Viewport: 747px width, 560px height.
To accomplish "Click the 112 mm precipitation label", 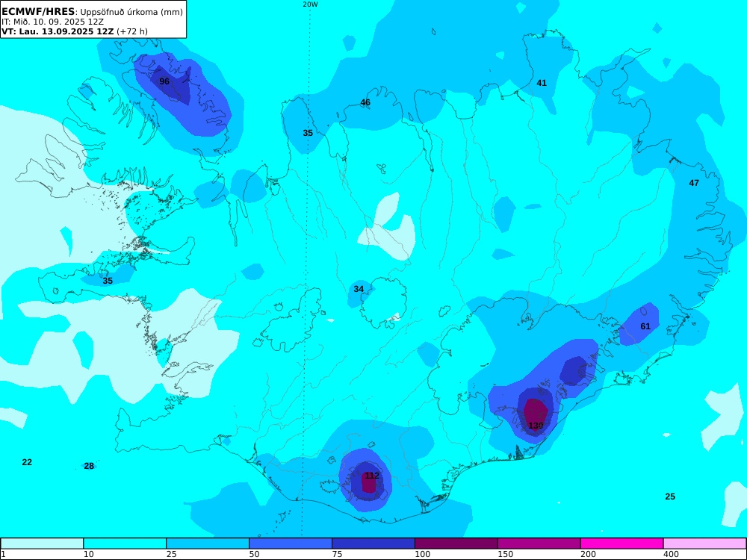I will (x=372, y=476).
